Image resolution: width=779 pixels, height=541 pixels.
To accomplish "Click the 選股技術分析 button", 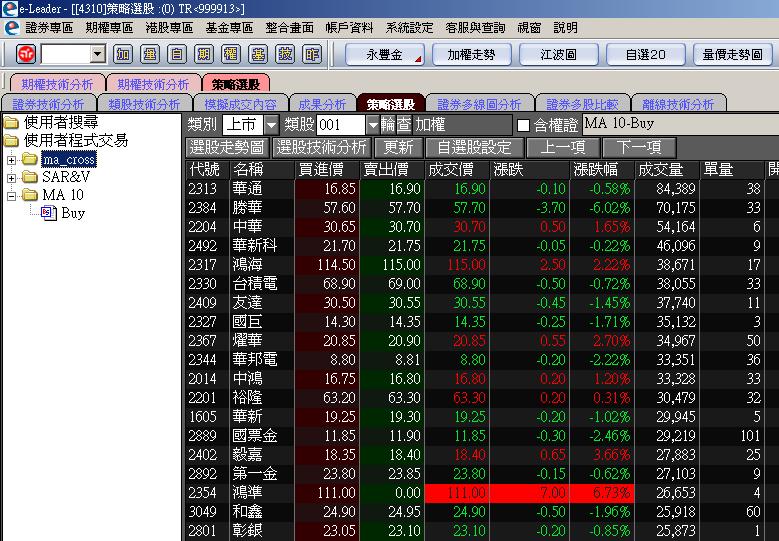I will pos(321,148).
